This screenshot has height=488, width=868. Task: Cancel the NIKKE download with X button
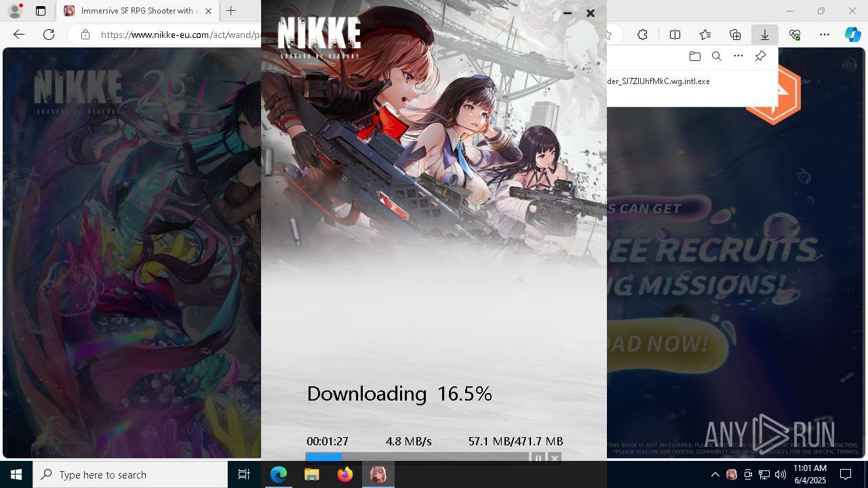[x=554, y=458]
